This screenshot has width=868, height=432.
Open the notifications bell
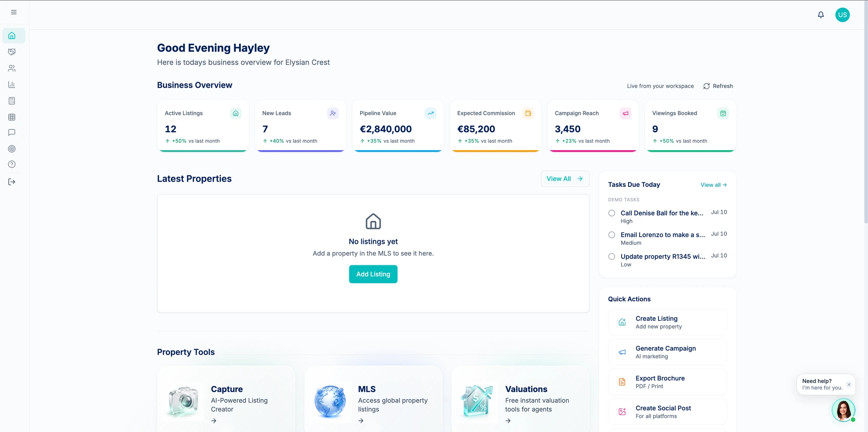coord(821,15)
